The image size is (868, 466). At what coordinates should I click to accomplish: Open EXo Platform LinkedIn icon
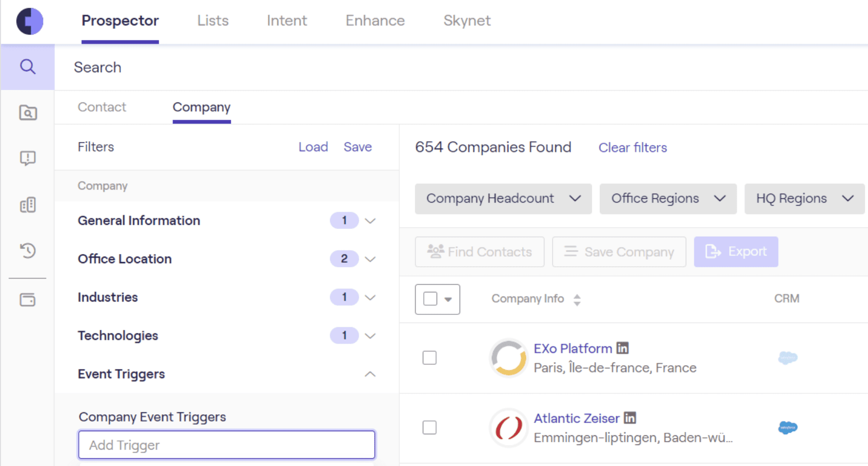(x=622, y=348)
